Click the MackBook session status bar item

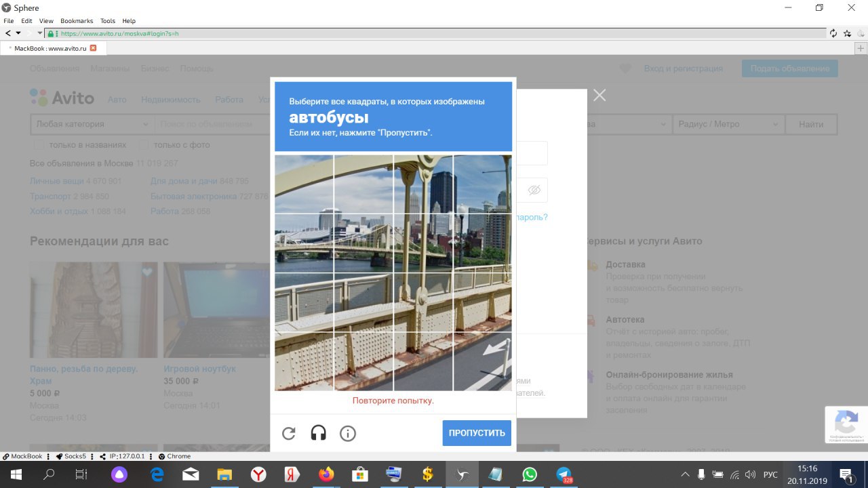tap(22, 456)
